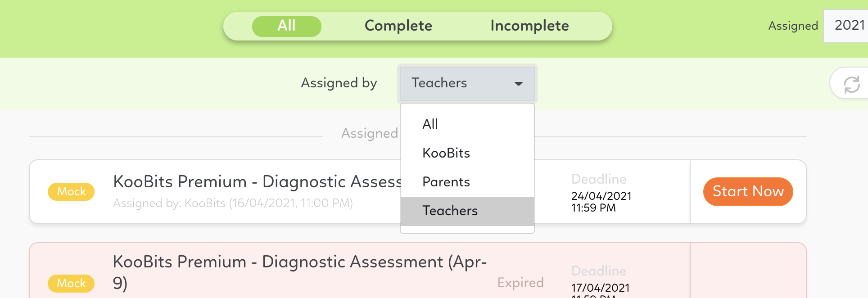
Task: Click the expired assignment's 17/04/2021 deadline
Action: 600,288
